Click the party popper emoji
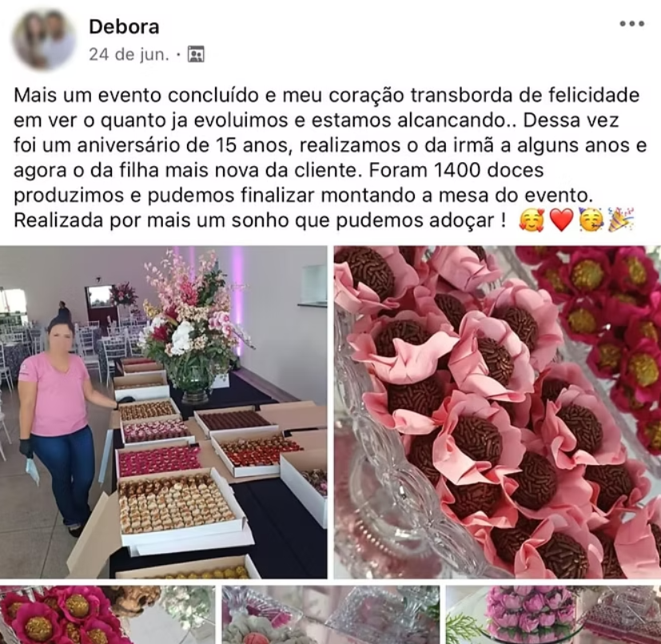The image size is (661, 644). [x=621, y=220]
